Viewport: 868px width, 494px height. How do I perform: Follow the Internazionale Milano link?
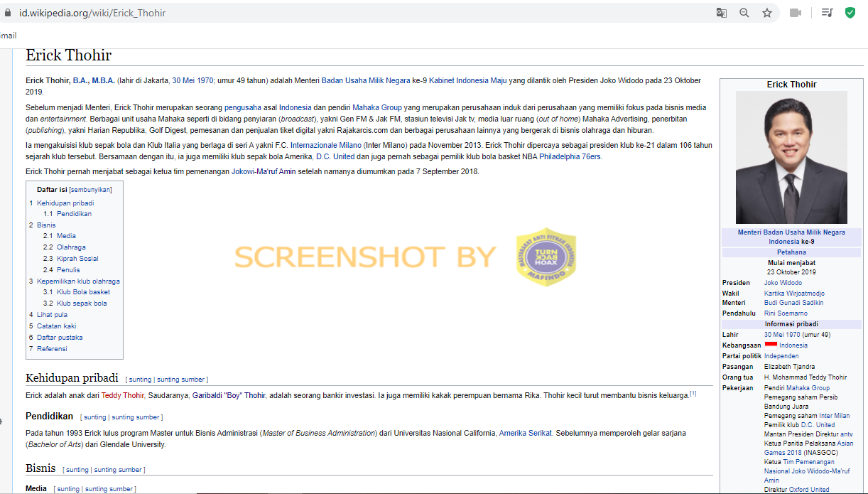click(326, 145)
